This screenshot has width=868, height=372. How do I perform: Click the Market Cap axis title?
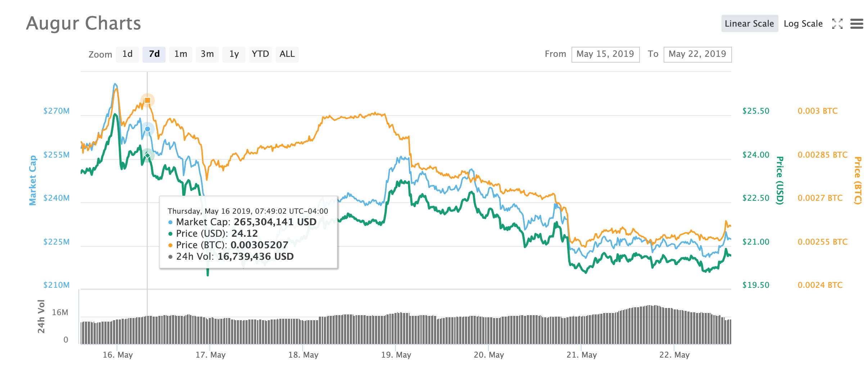click(33, 180)
